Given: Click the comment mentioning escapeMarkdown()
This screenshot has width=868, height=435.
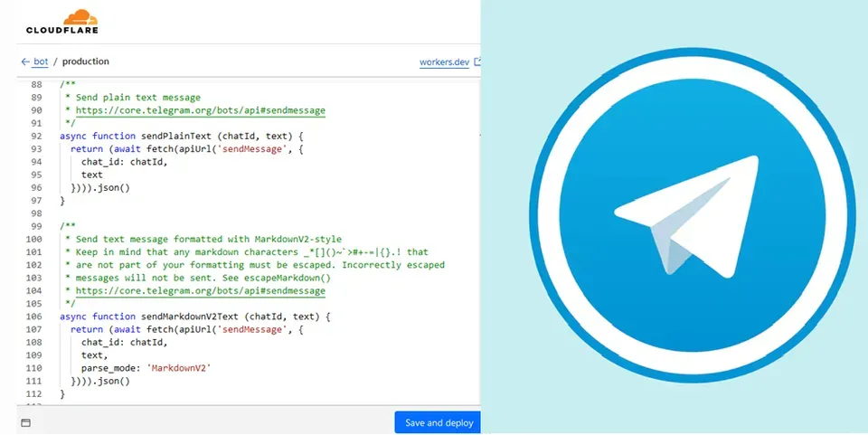Looking at the screenshot, I should point(198,278).
